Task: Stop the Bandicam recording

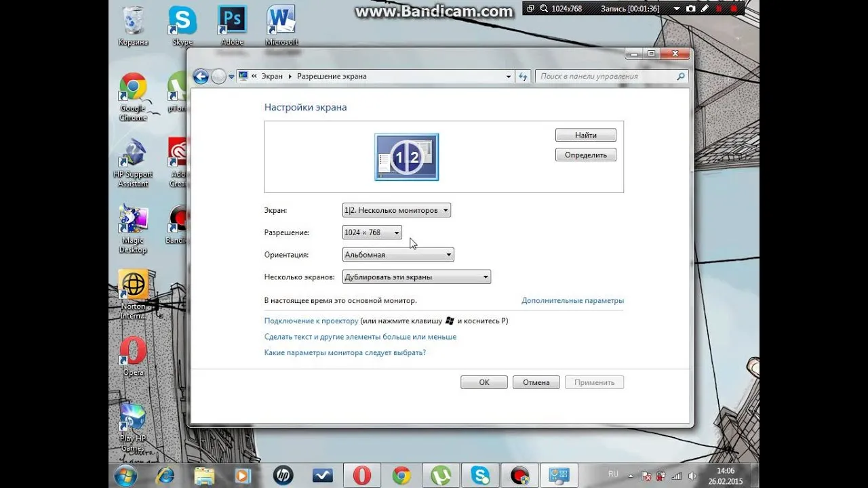Action: point(734,9)
